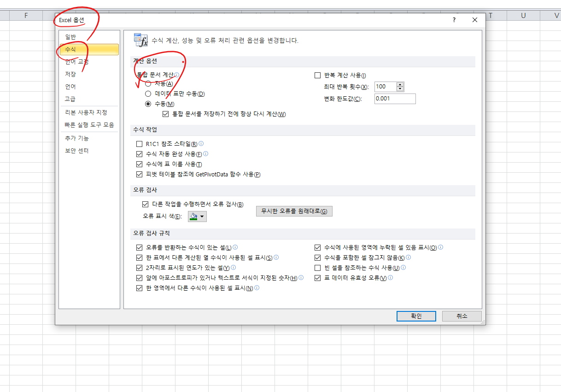Image resolution: width=561 pixels, height=392 pixels.
Task: Open the 오류 표시 색 color dropdown
Action: [197, 216]
